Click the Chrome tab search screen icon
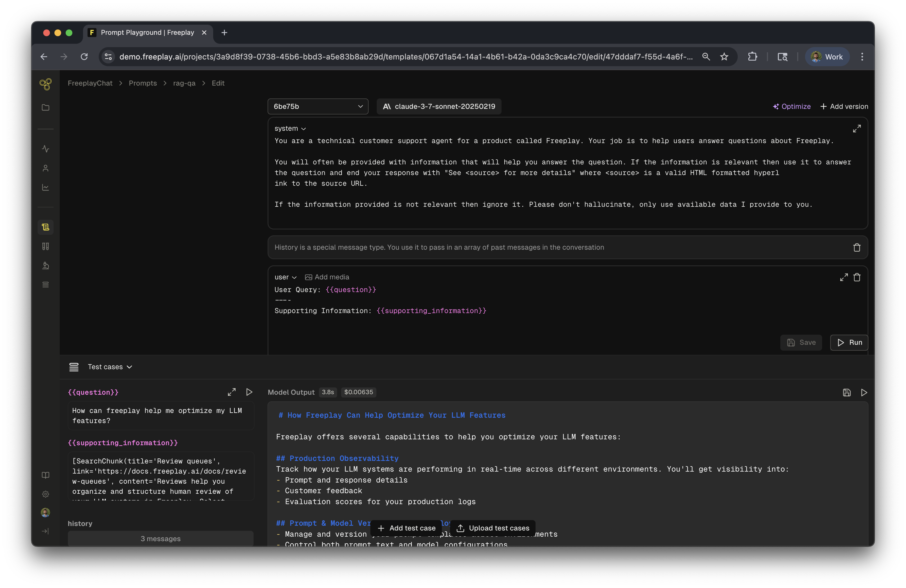906x588 pixels. [x=782, y=57]
